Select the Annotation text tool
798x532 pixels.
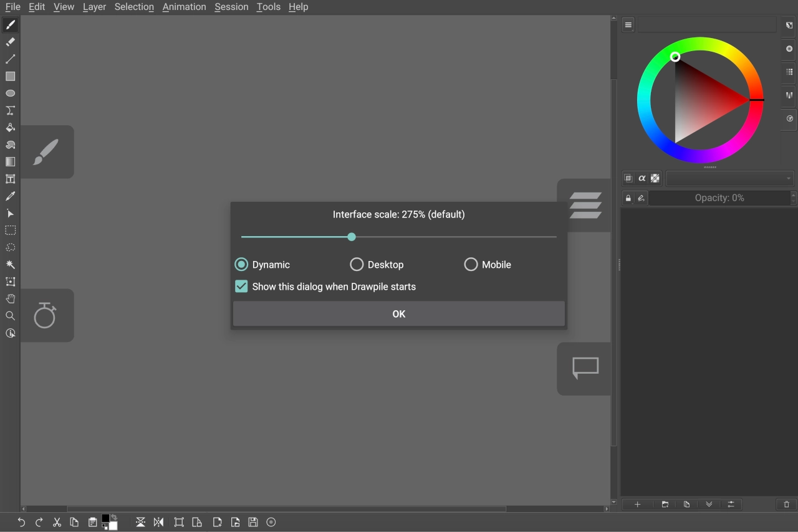point(10,179)
